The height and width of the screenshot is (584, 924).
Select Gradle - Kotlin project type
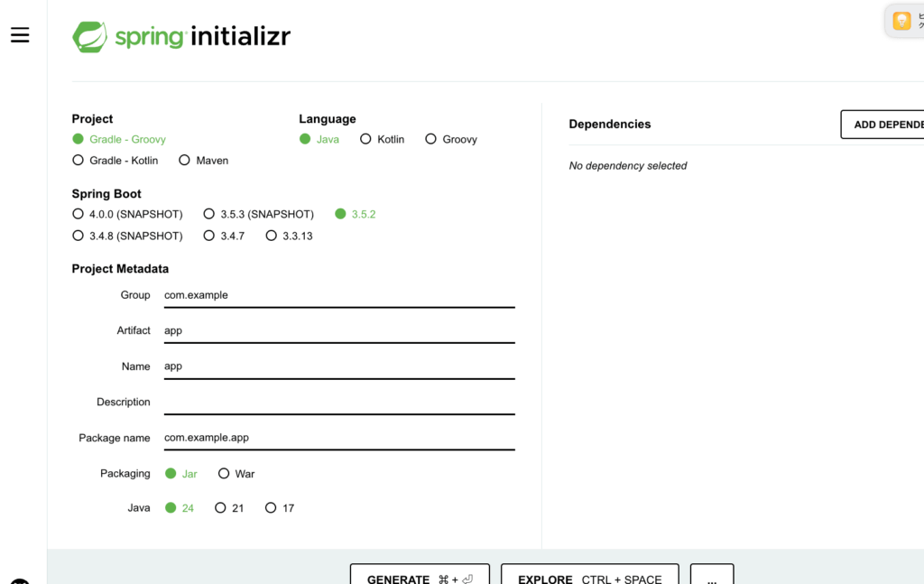[x=115, y=161]
